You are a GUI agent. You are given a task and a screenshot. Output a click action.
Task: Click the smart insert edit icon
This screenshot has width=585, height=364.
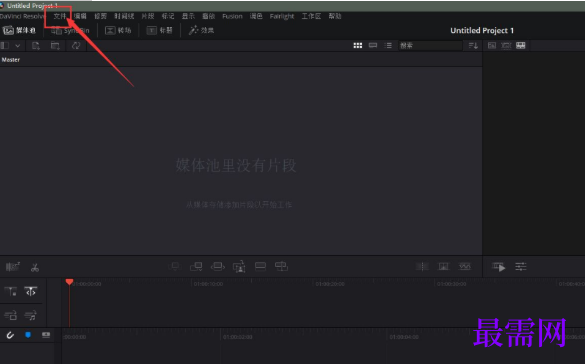coord(175,266)
